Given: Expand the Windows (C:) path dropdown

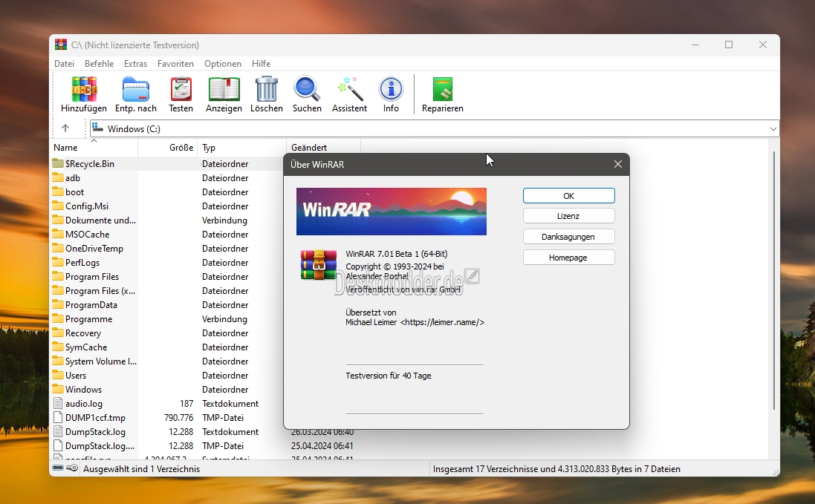Looking at the screenshot, I should pos(773,128).
